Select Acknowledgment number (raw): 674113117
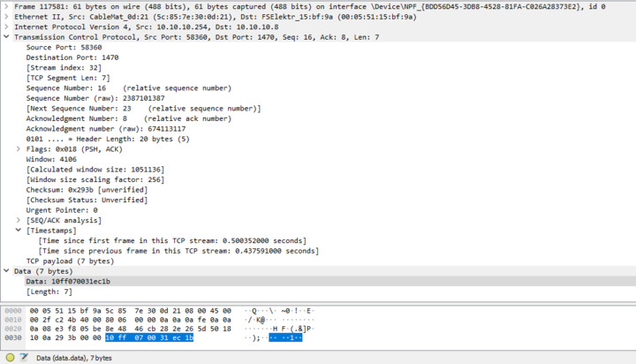 [106, 129]
